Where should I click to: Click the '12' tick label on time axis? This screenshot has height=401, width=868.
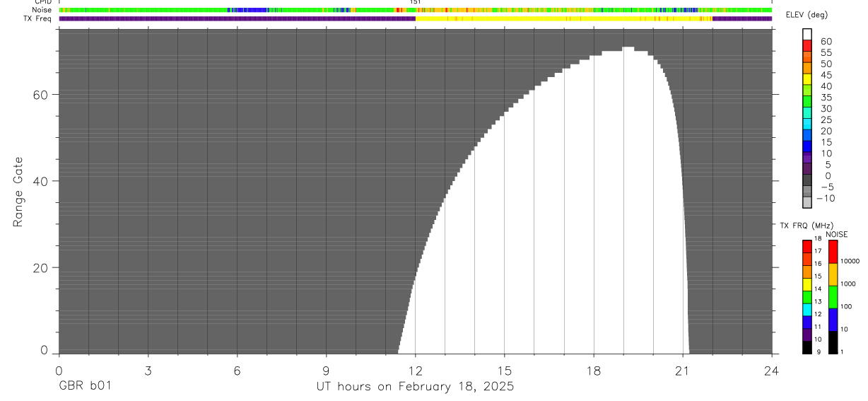click(x=415, y=370)
